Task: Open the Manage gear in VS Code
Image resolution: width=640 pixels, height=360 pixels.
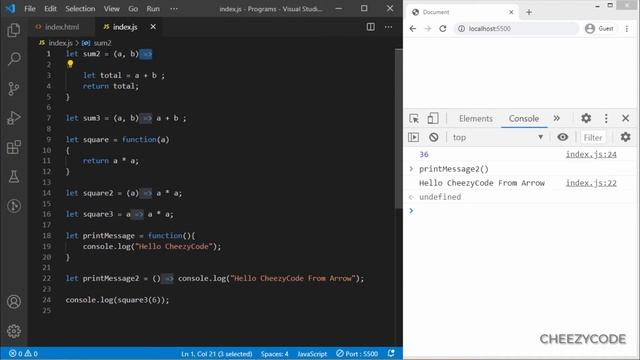Action: pos(13,331)
